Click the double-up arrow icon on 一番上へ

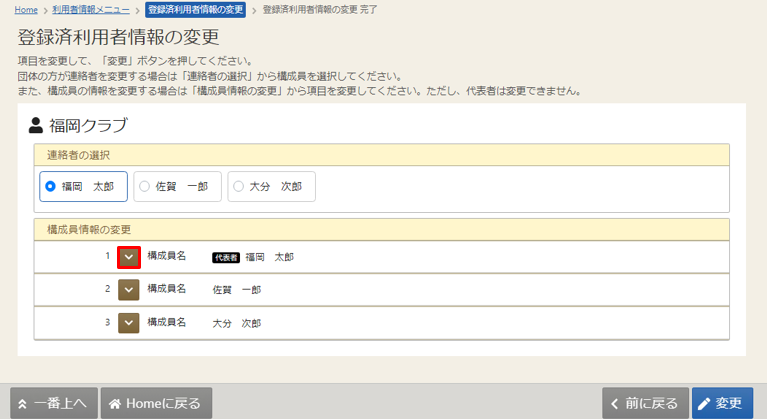pos(23,404)
